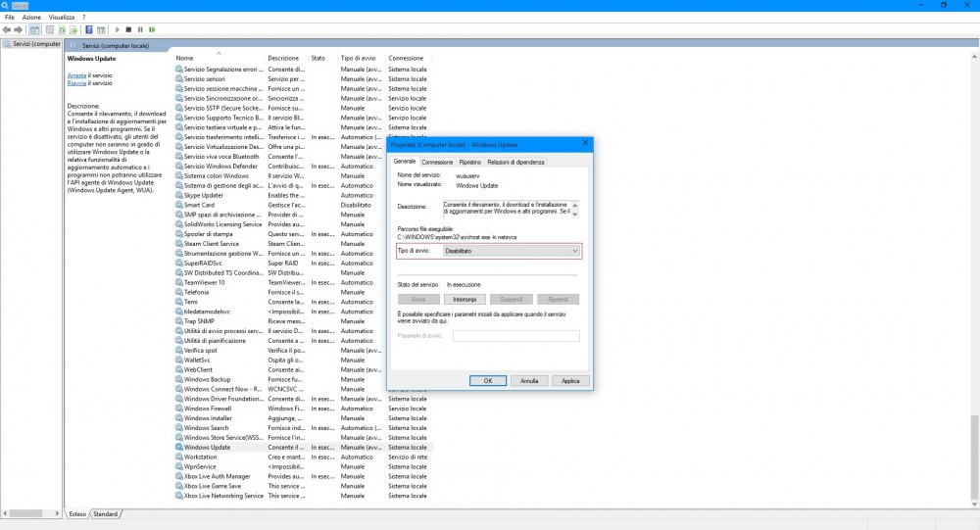
Task: Click the green Restart service icon
Action: pyautogui.click(x=152, y=30)
